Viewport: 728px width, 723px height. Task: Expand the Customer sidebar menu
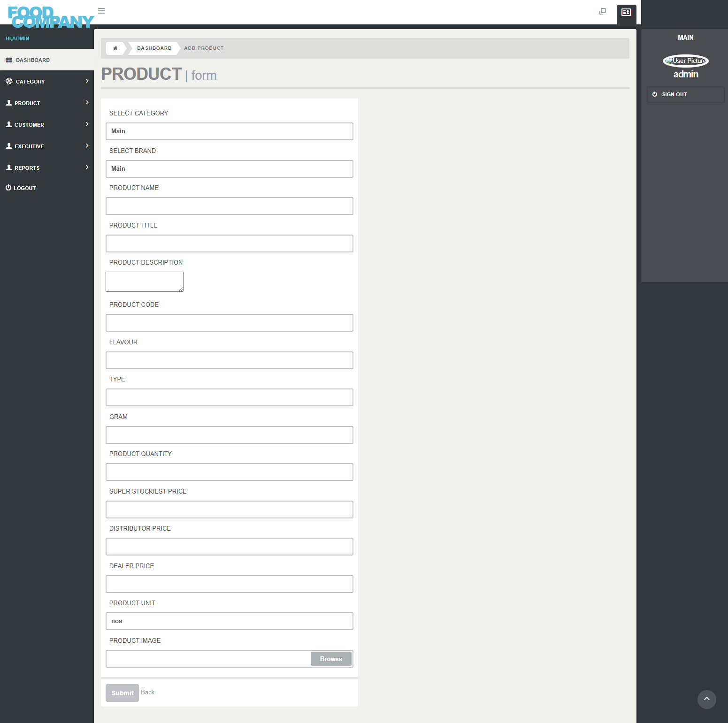click(x=47, y=125)
